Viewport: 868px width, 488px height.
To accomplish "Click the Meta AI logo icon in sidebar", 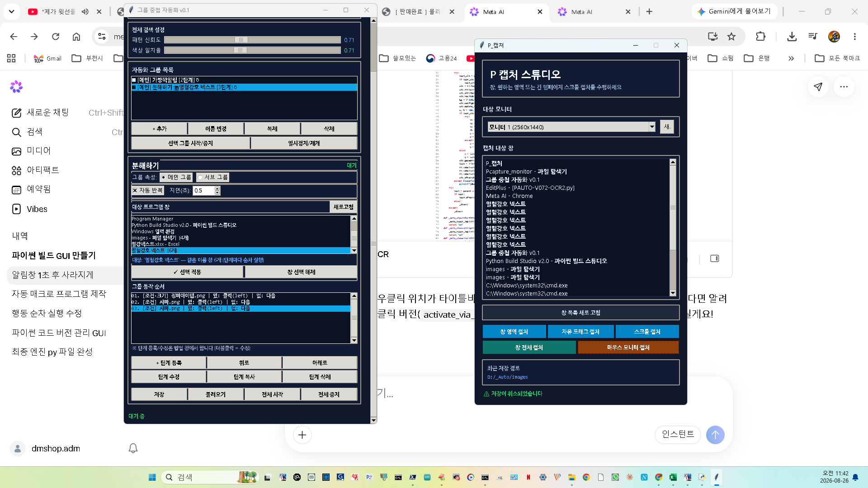I will coord(16,87).
